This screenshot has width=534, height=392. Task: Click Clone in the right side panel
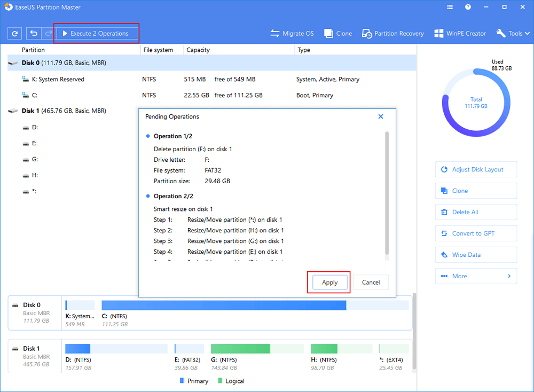coord(476,191)
